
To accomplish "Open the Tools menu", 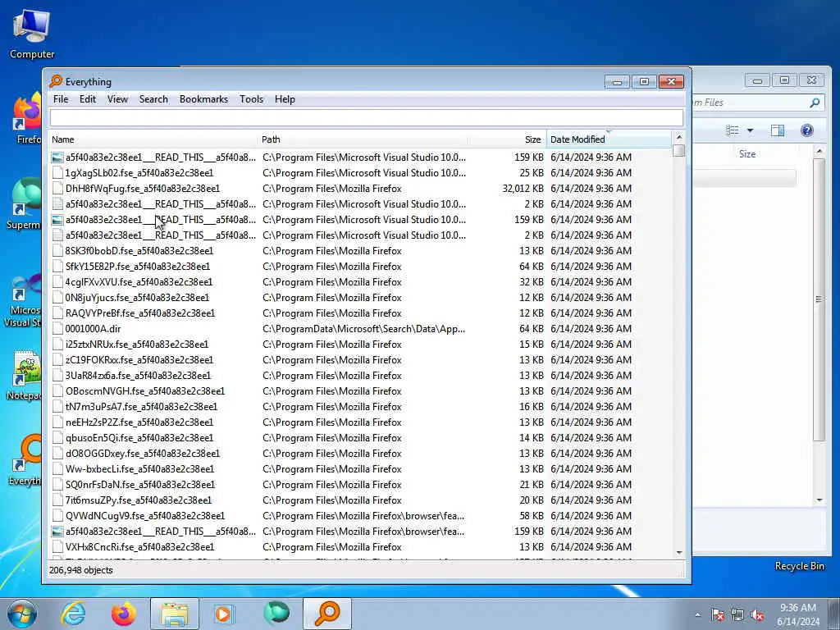I will click(x=251, y=99).
